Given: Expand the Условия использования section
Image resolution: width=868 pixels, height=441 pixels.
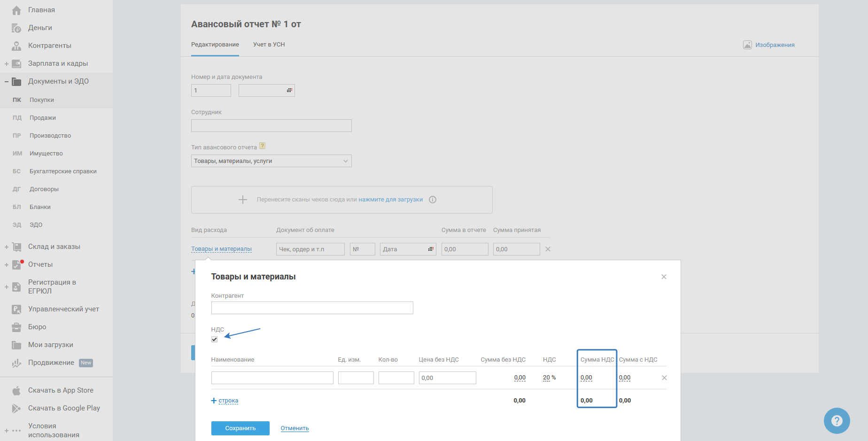Looking at the screenshot, I should pyautogui.click(x=7, y=431).
